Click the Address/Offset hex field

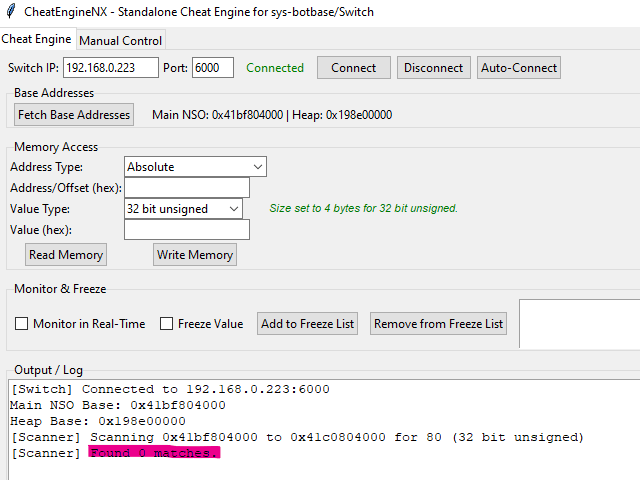click(x=186, y=188)
